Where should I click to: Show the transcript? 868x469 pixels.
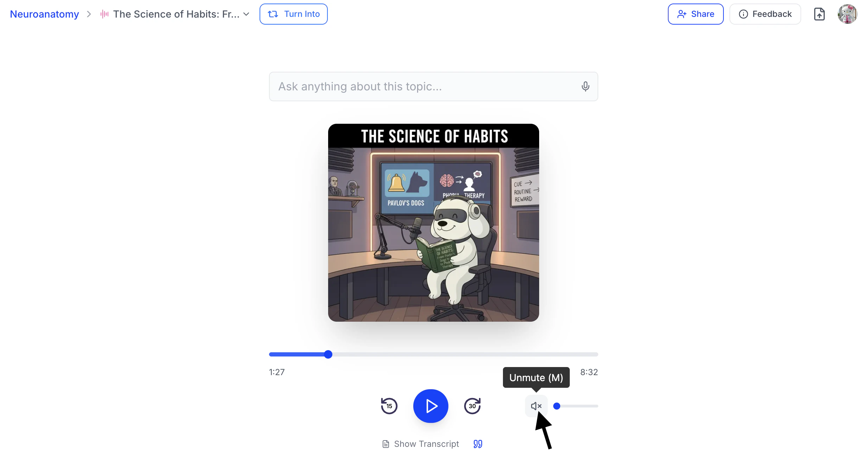pyautogui.click(x=421, y=444)
